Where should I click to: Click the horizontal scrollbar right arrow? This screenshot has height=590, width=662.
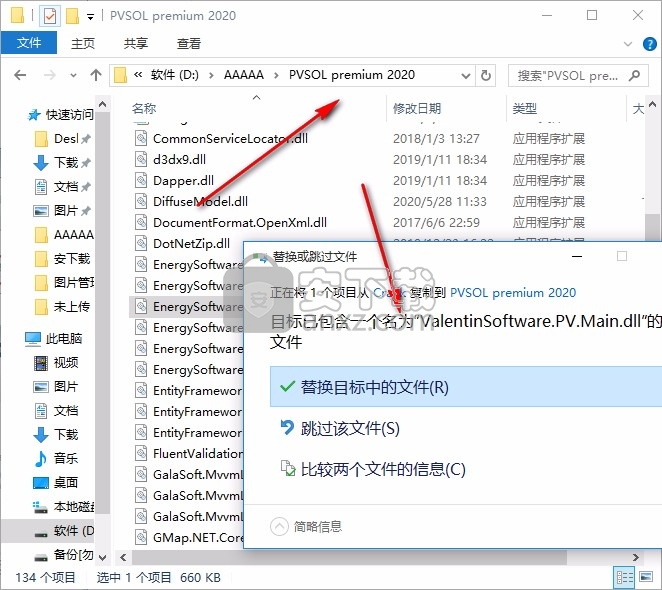pyautogui.click(x=636, y=557)
